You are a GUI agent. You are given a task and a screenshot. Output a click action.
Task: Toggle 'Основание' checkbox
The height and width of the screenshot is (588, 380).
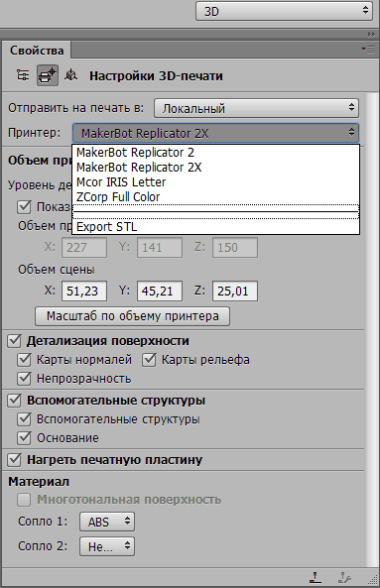point(24,437)
